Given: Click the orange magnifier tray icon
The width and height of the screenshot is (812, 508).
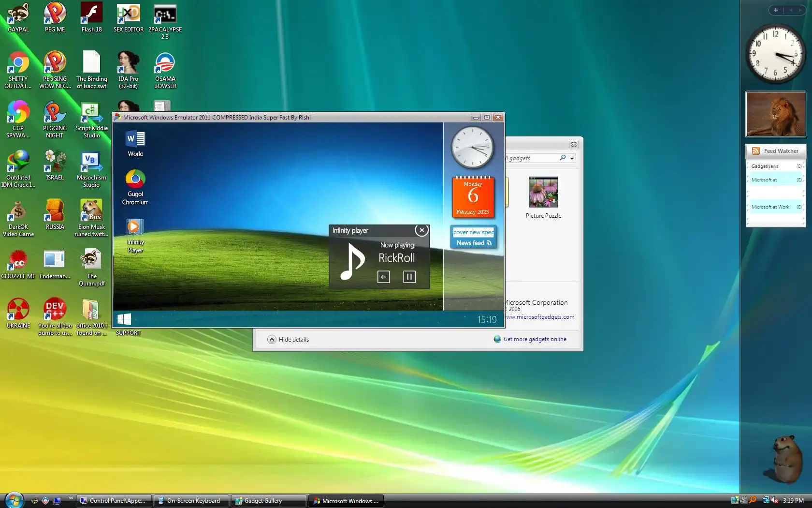Looking at the screenshot, I should [752, 500].
